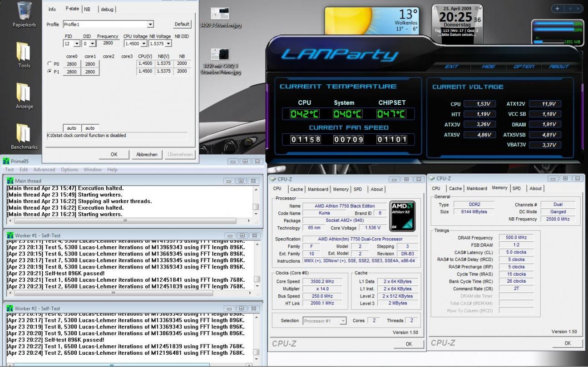
Task: Click the Default button in K10stat
Action: pyautogui.click(x=182, y=24)
